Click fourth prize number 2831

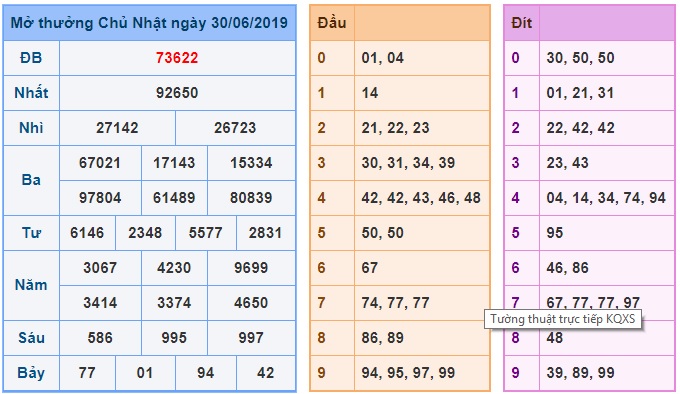(265, 233)
